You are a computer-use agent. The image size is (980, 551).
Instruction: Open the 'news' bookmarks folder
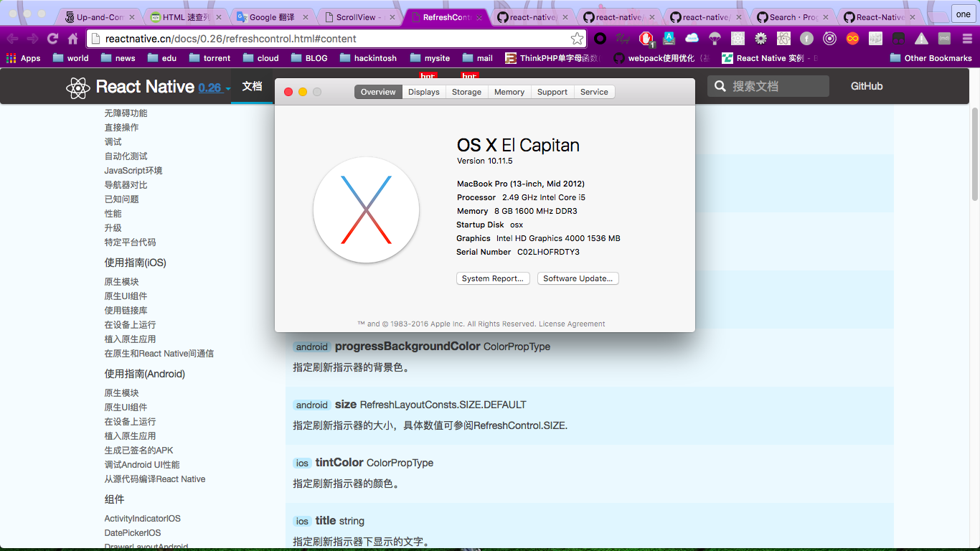(x=118, y=58)
